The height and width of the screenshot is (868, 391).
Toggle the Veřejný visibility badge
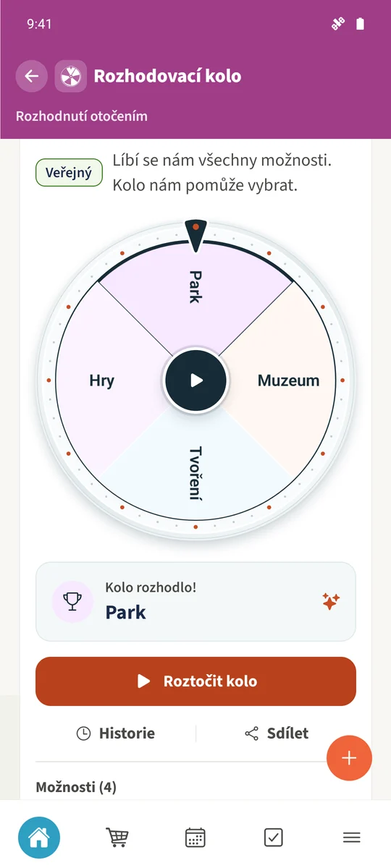(x=69, y=173)
